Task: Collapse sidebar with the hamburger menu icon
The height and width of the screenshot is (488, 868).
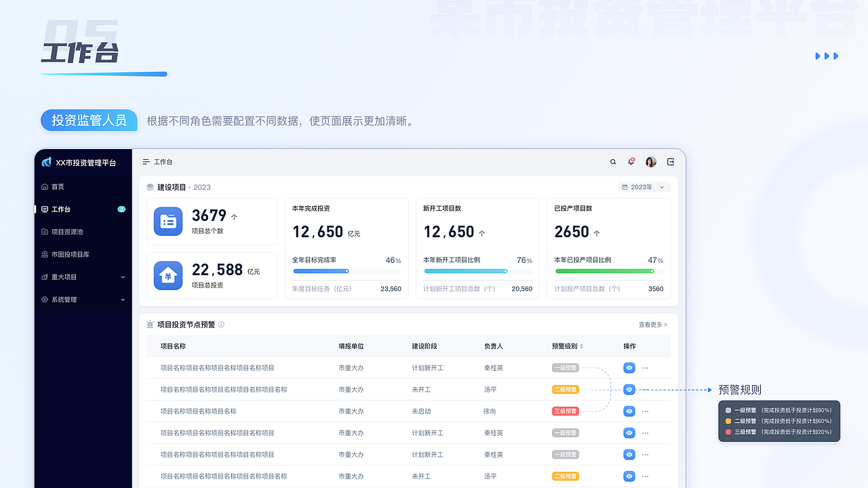Action: point(146,162)
